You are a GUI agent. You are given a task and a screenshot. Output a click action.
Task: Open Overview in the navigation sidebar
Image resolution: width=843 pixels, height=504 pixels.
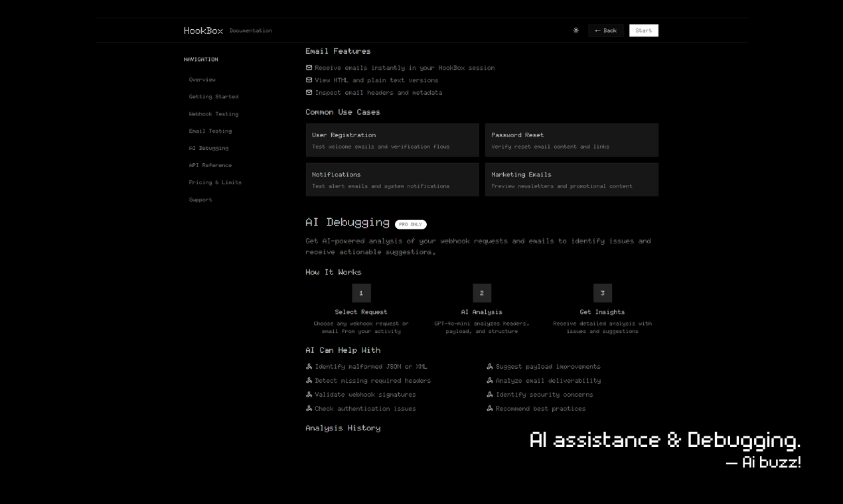point(202,80)
